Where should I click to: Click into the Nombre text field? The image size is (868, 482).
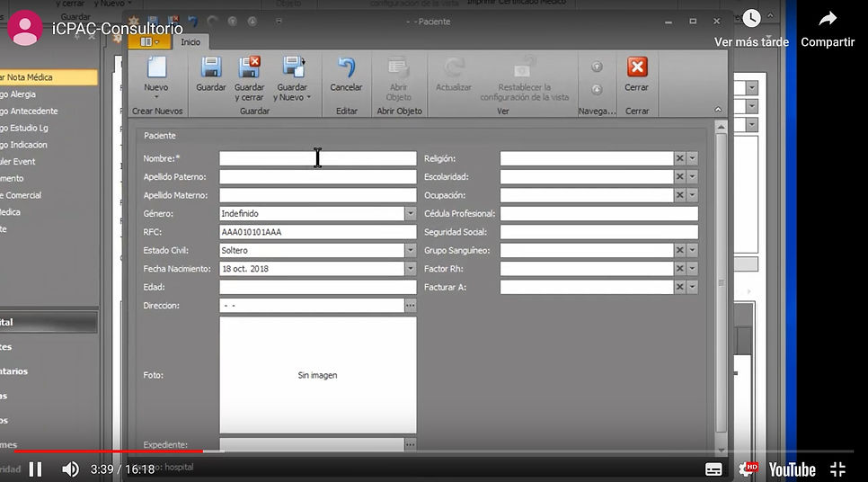click(x=318, y=158)
